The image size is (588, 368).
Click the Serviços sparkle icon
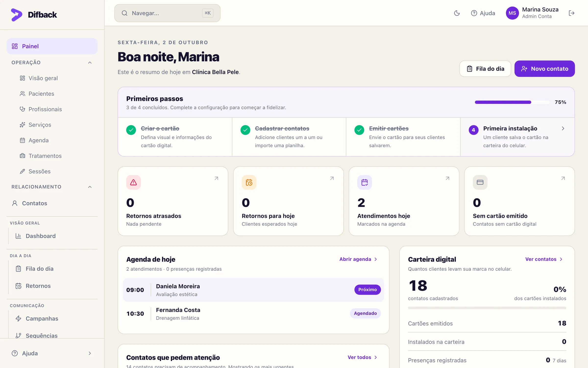click(x=23, y=125)
